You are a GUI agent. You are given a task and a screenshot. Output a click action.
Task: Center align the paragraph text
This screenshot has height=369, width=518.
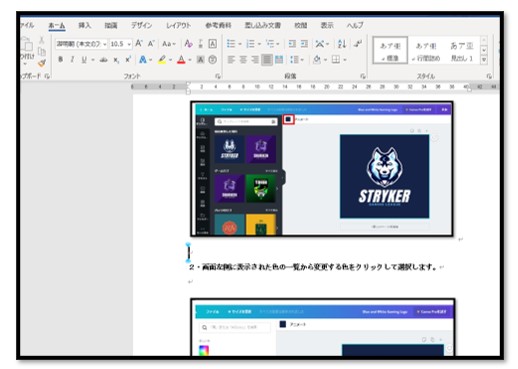[243, 60]
